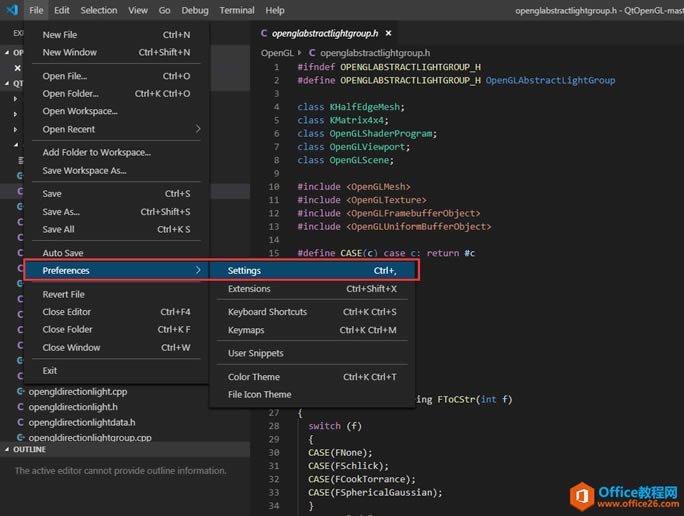Image resolution: width=684 pixels, height=516 pixels.
Task: Select Open File... menu entry
Action: (116, 76)
